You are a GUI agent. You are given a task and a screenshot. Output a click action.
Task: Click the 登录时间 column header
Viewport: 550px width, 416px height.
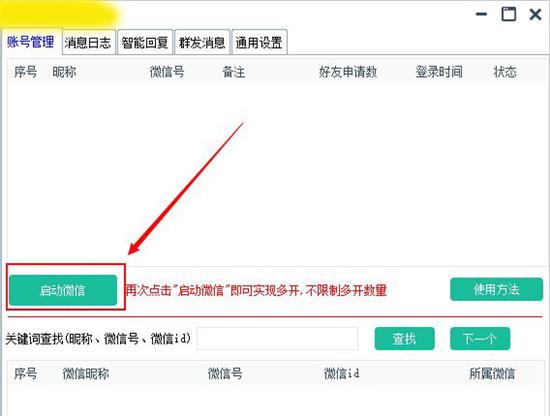click(x=439, y=72)
